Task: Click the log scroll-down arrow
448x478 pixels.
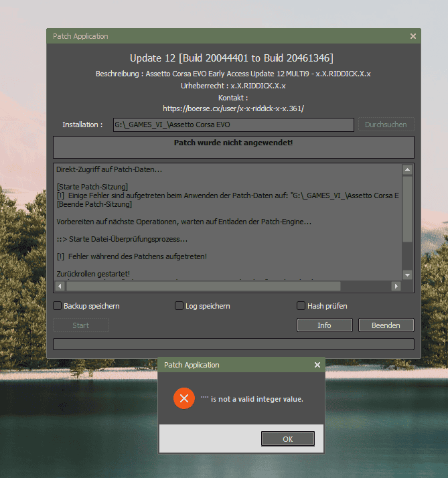Action: click(407, 275)
